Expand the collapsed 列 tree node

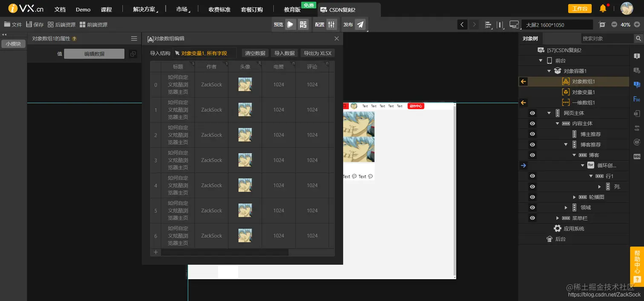599,186
